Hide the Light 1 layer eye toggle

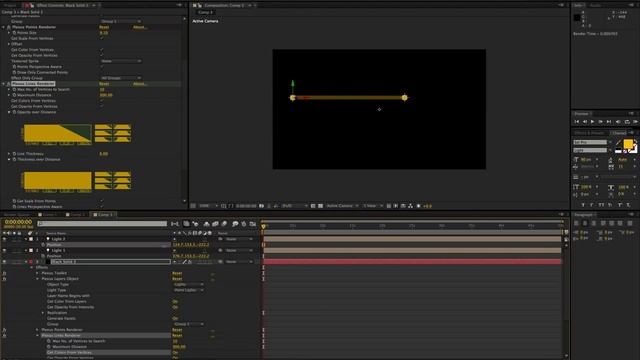tap(4, 250)
